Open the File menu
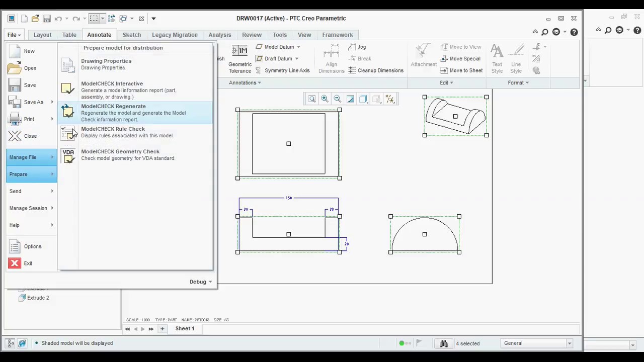Viewport: 644px width, 362px height. [14, 35]
